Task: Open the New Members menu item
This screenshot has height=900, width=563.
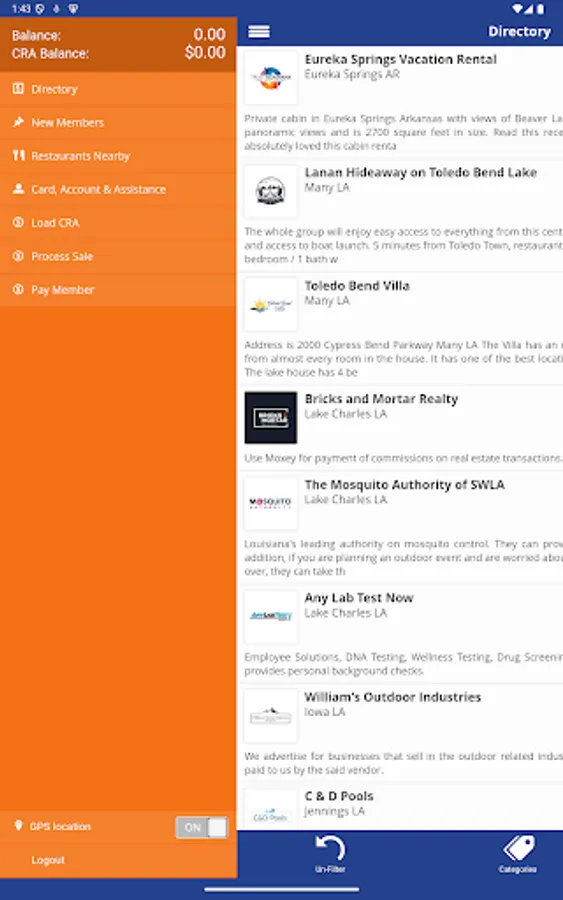Action: [x=118, y=122]
